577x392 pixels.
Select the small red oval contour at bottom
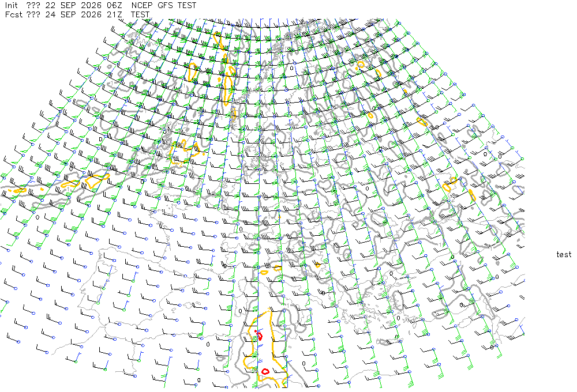[x=265, y=372]
